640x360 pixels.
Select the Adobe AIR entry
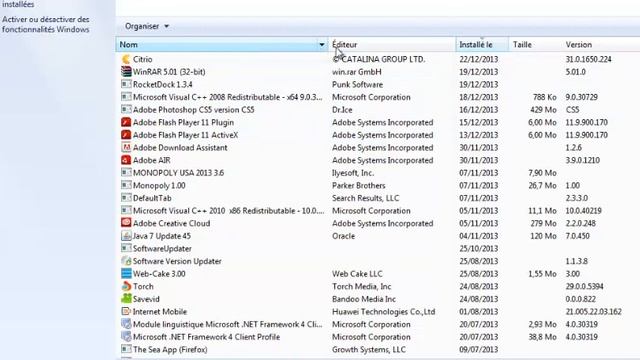pos(151,160)
